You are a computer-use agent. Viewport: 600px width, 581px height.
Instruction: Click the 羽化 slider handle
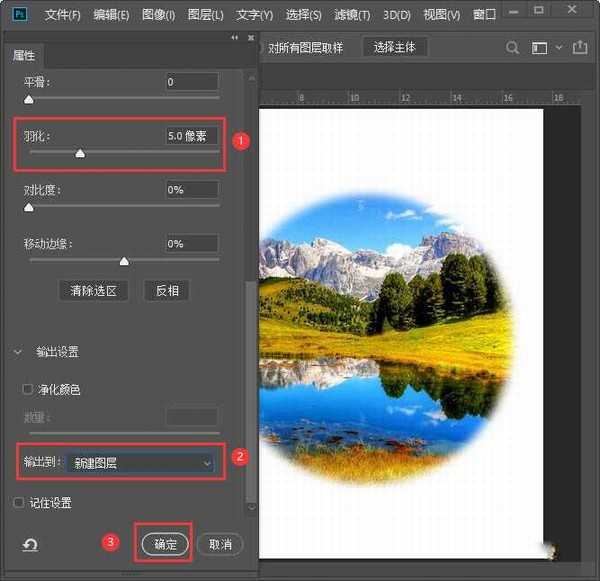tap(80, 153)
